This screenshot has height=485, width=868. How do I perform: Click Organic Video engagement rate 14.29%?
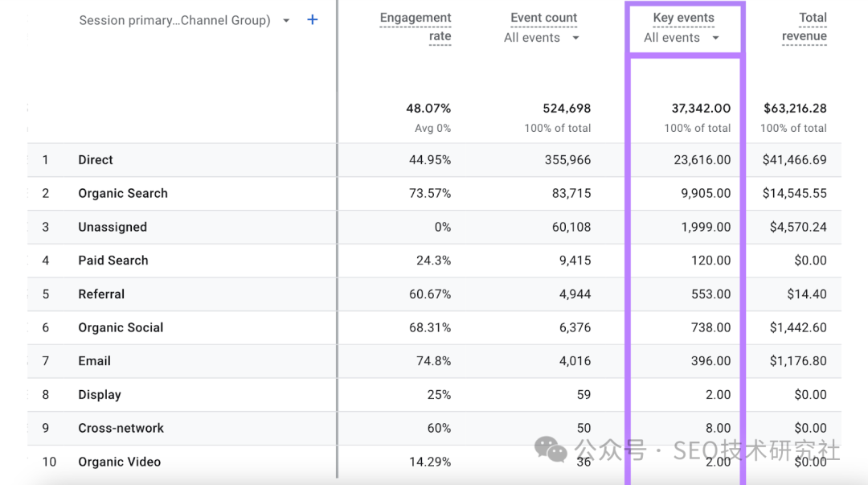click(x=430, y=462)
